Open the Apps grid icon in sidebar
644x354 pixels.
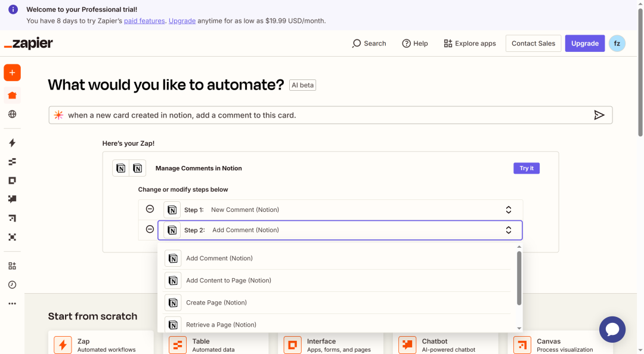pos(13,266)
